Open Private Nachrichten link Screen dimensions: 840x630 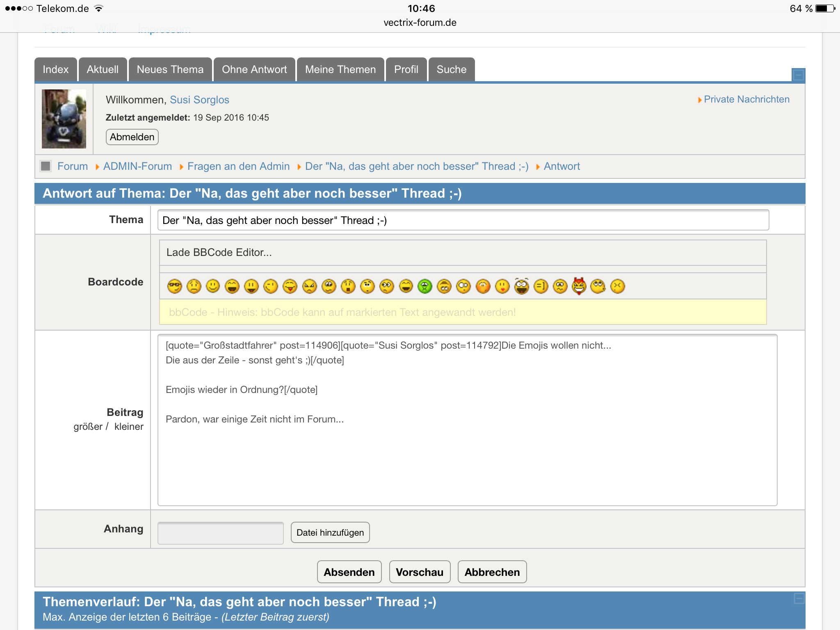[x=746, y=99]
